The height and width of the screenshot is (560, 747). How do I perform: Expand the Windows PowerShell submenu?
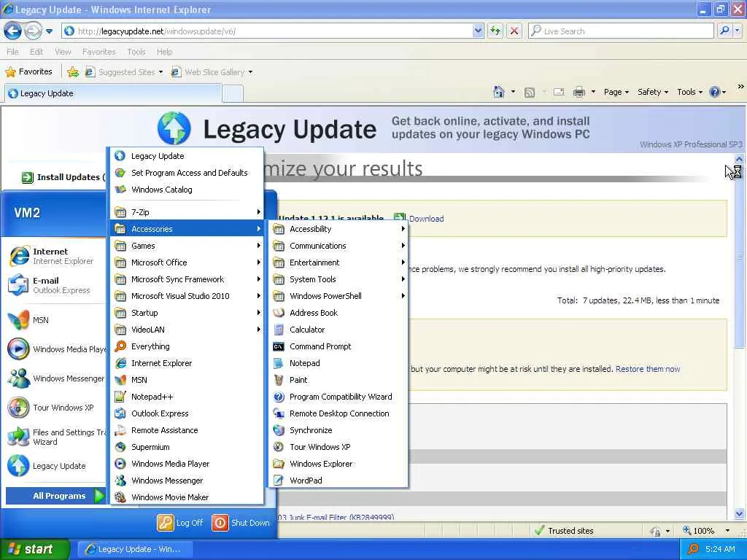(x=338, y=296)
